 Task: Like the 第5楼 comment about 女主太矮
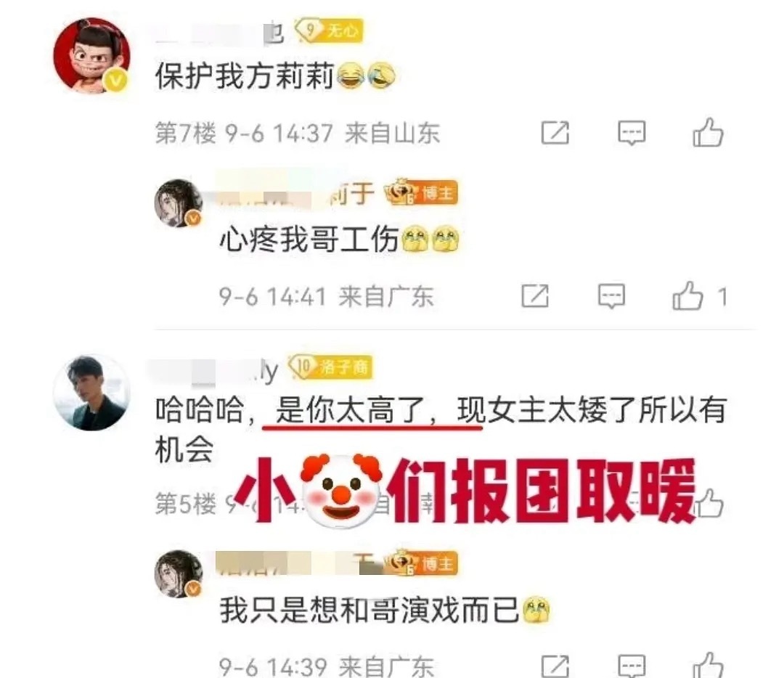tap(709, 503)
